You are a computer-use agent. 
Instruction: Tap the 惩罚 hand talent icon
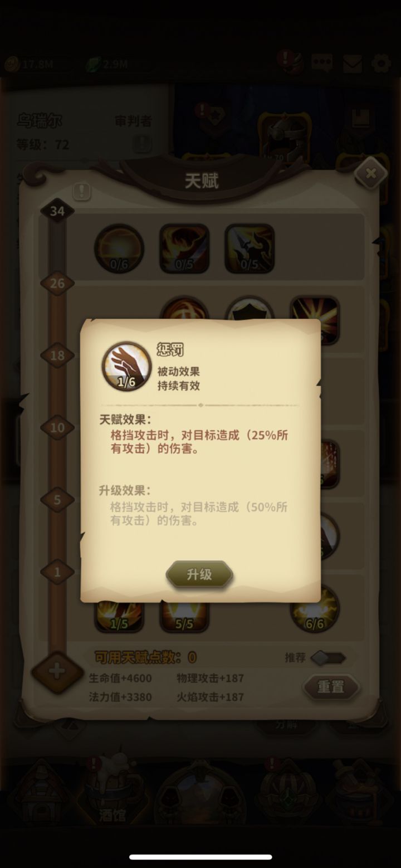click(x=127, y=366)
